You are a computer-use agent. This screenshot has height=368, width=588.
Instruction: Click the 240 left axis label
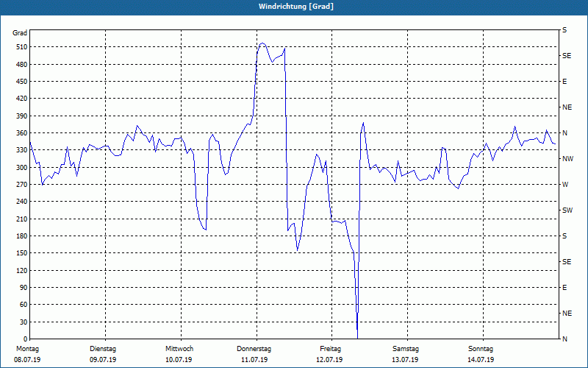tap(21, 202)
